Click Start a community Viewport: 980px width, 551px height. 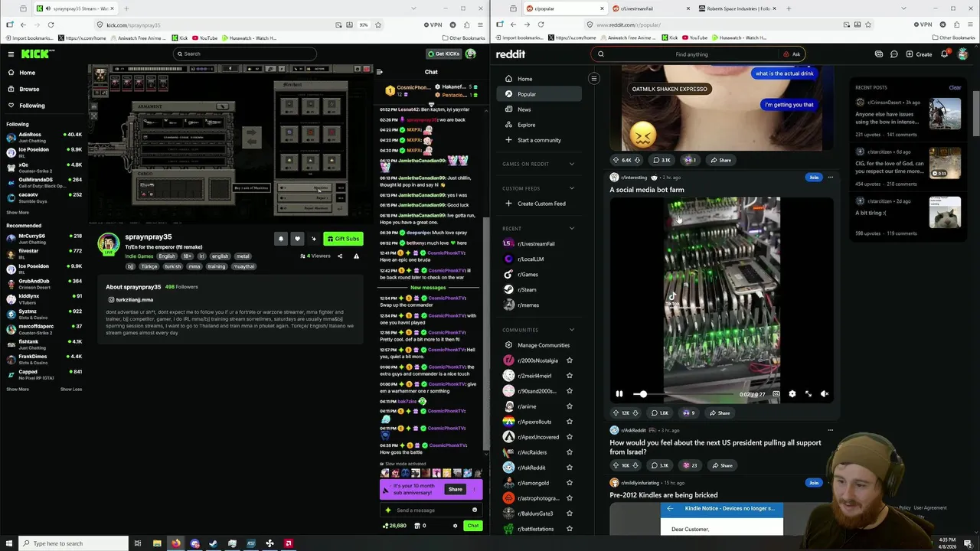pyautogui.click(x=540, y=140)
